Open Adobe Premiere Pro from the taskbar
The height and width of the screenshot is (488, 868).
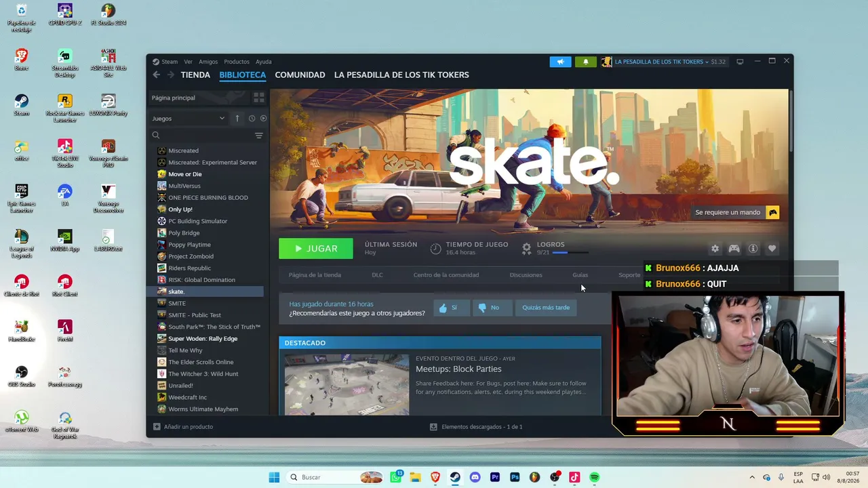click(495, 477)
